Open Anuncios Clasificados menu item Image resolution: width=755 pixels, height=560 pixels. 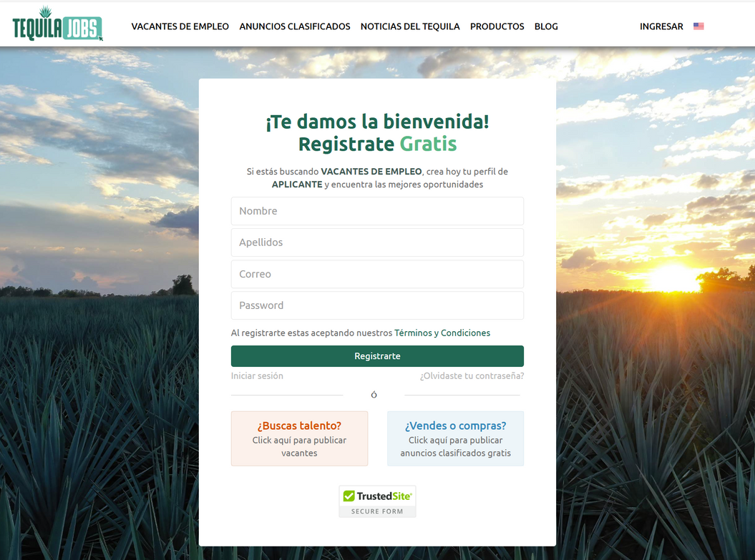(x=295, y=26)
